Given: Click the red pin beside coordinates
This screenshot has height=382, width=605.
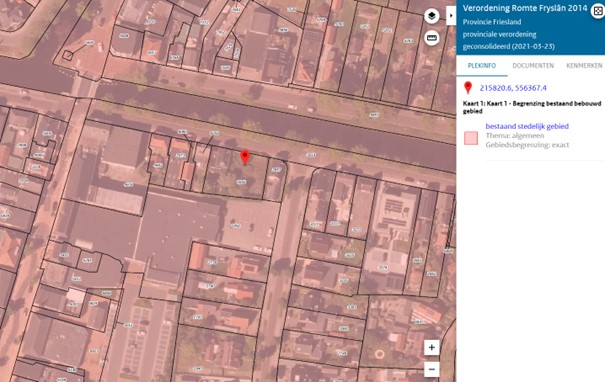Looking at the screenshot, I should 468,88.
